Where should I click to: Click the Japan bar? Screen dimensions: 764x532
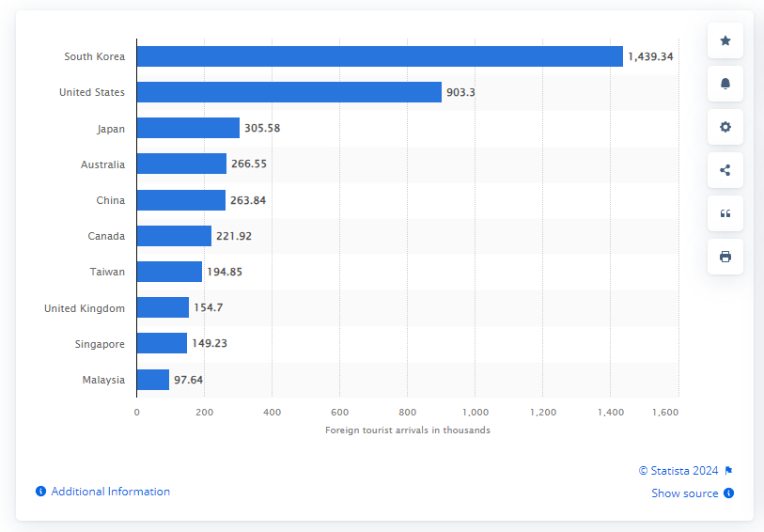click(188, 128)
